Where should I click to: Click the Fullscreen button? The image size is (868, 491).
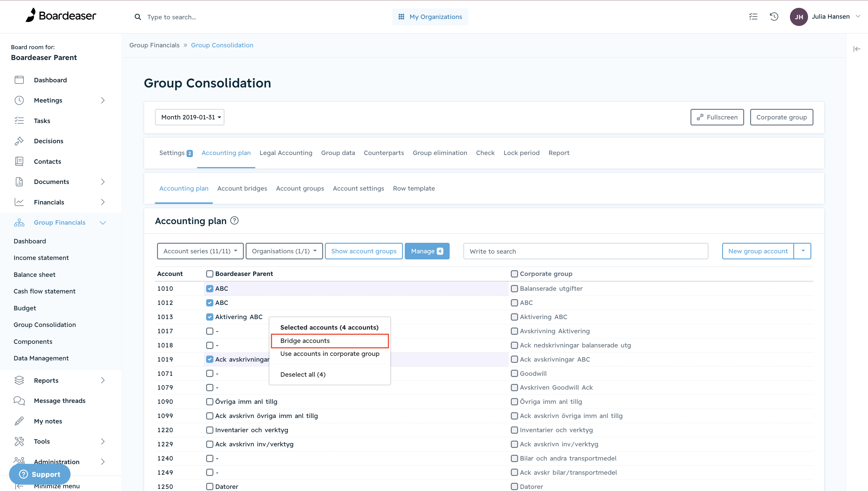pos(717,117)
